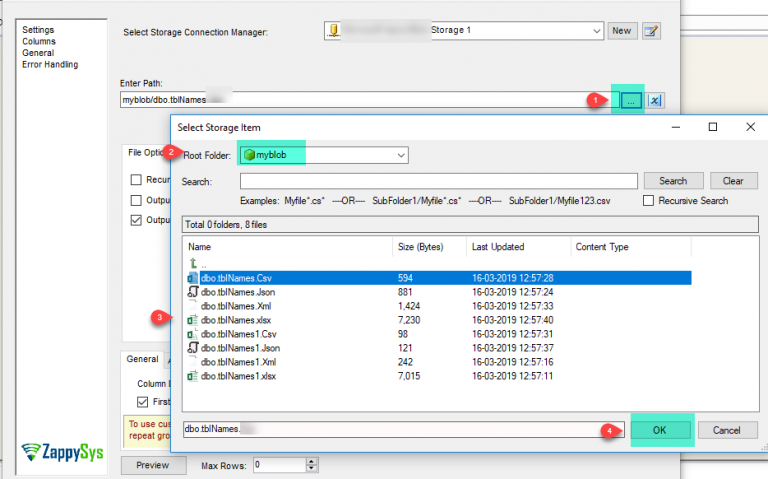
Task: Click the dbo.tblNames1.Json file icon
Action: tap(193, 348)
